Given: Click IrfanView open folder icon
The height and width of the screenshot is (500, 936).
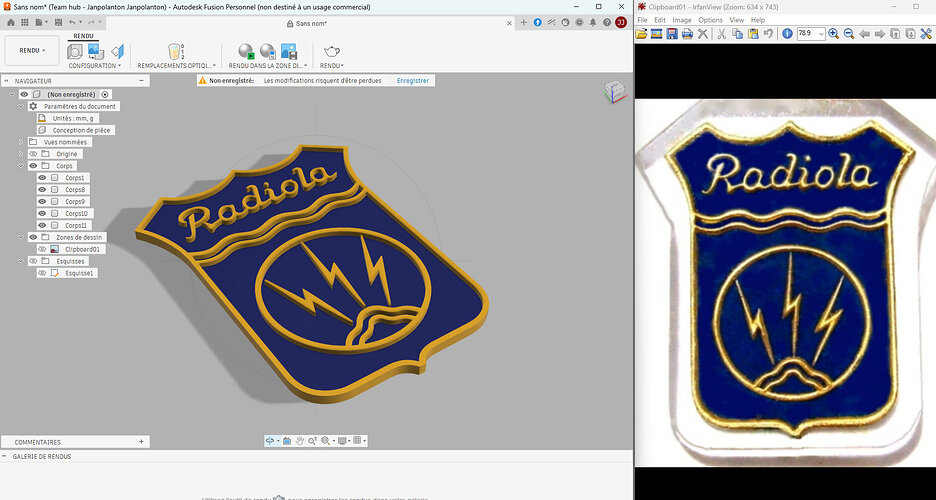Looking at the screenshot, I should click(x=641, y=34).
